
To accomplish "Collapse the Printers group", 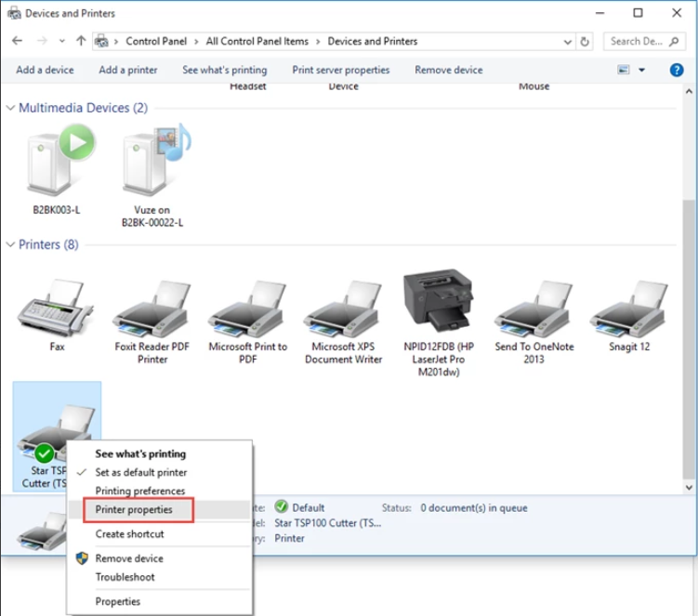I will click(x=10, y=244).
